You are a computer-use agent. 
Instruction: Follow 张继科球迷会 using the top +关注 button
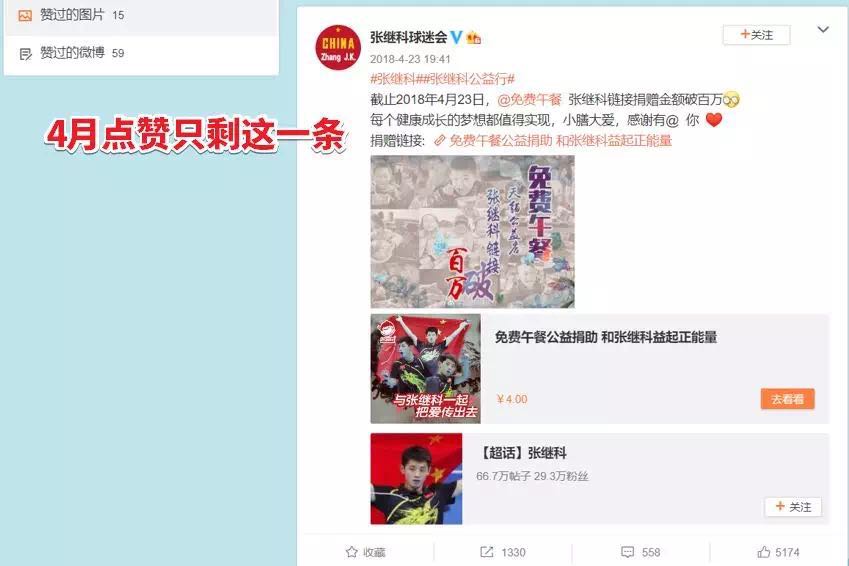pos(756,35)
